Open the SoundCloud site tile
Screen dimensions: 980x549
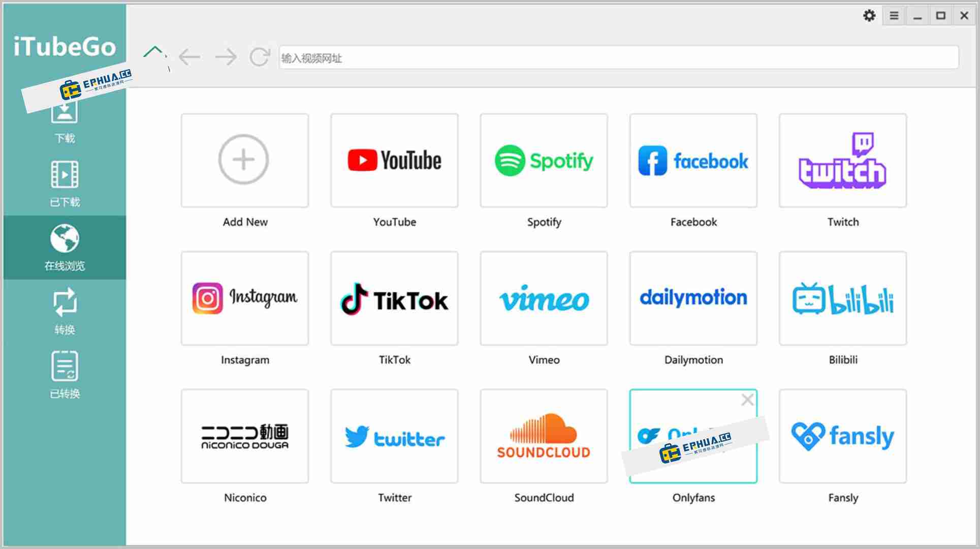coord(544,436)
